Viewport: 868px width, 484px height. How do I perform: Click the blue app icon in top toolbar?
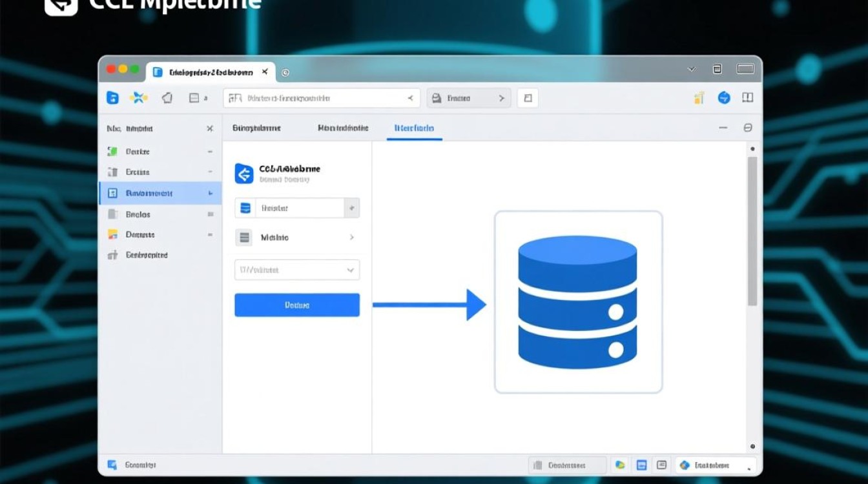(x=112, y=98)
